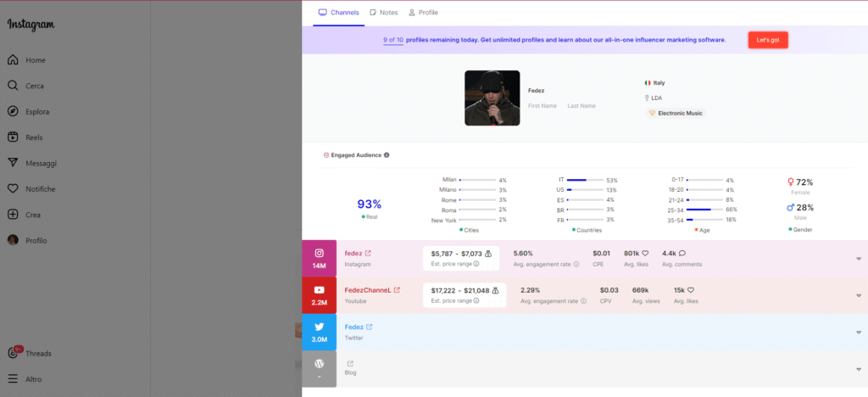Open Threads in the sidebar
868x397 pixels.
click(14, 353)
